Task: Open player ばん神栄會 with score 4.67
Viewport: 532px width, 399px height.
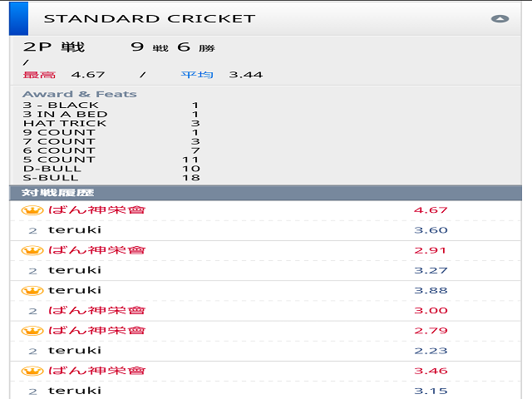Action: click(97, 210)
